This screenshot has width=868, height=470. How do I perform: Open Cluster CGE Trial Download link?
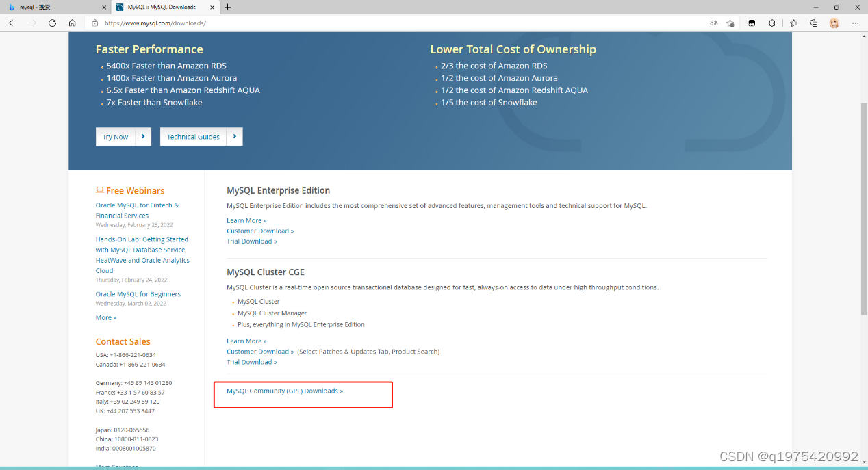252,361
